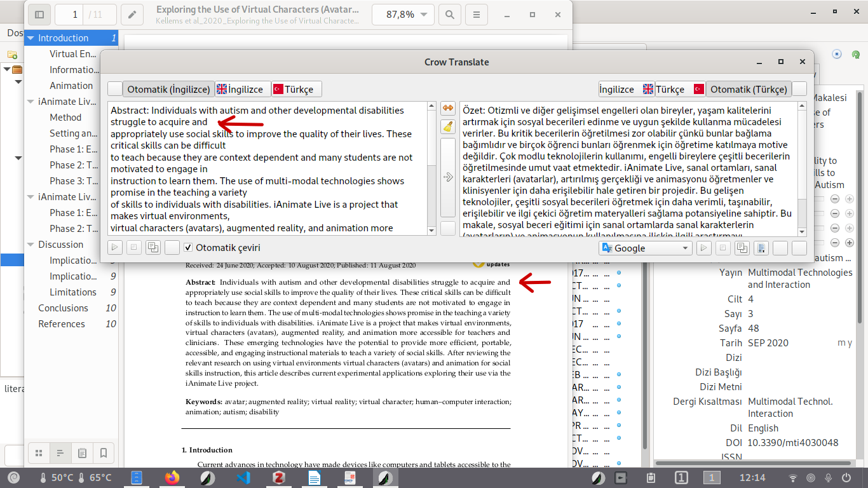This screenshot has width=868, height=488.
Task: Select Otomatik (İngilizce) source language
Action: click(x=168, y=89)
